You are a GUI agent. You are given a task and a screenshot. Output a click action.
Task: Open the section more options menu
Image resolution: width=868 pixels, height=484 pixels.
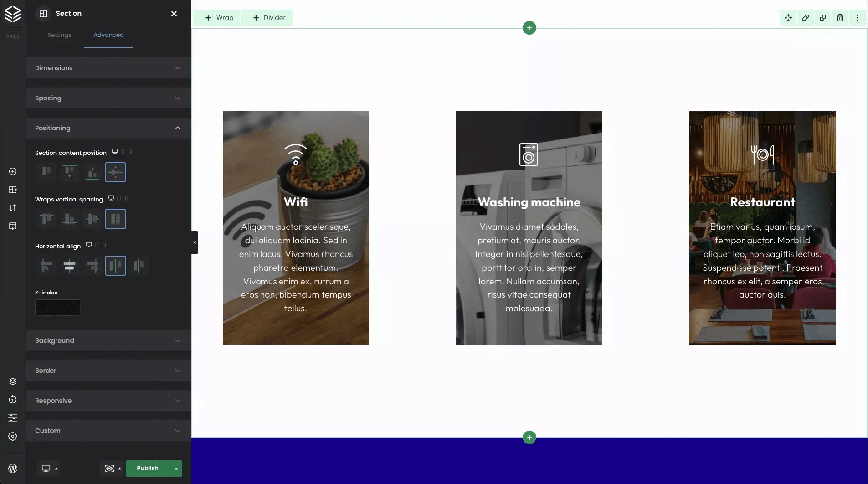pos(858,18)
